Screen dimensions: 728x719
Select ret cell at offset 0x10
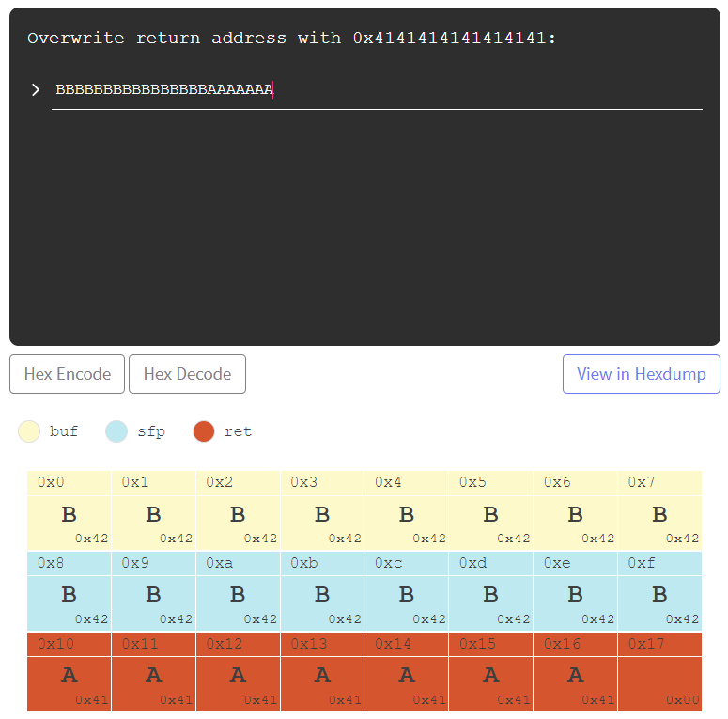(x=69, y=672)
